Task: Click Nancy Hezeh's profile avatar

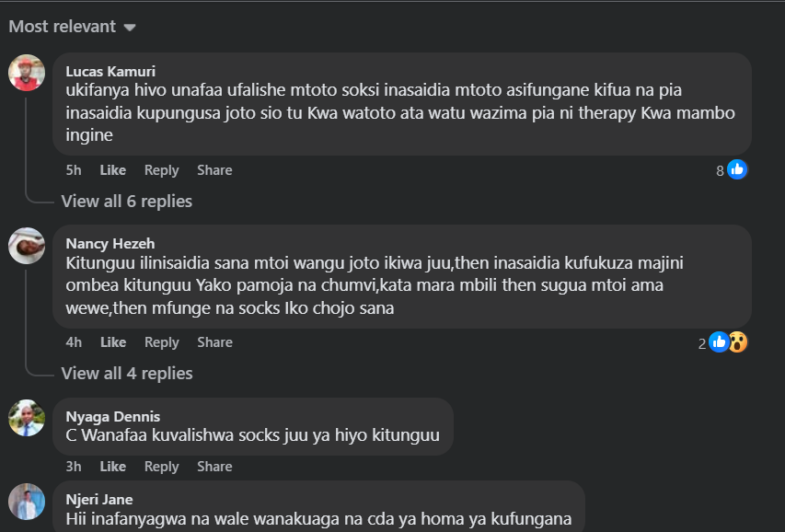Action: tap(27, 245)
